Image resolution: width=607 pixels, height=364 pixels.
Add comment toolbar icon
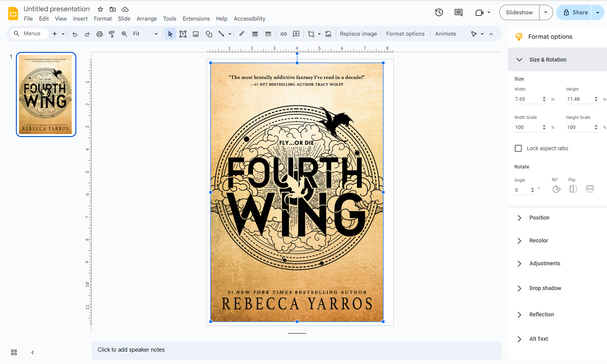click(x=296, y=34)
